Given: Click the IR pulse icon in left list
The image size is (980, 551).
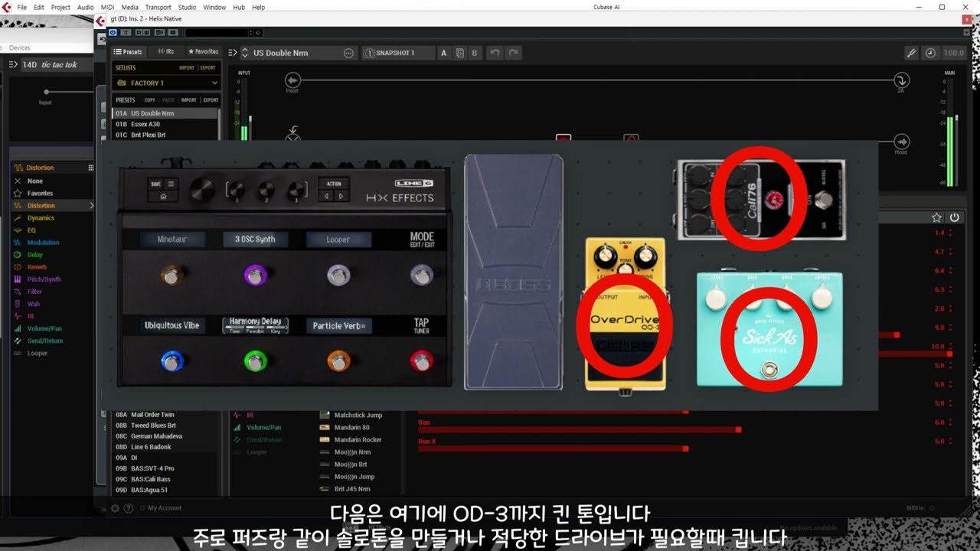Looking at the screenshot, I should [x=18, y=316].
